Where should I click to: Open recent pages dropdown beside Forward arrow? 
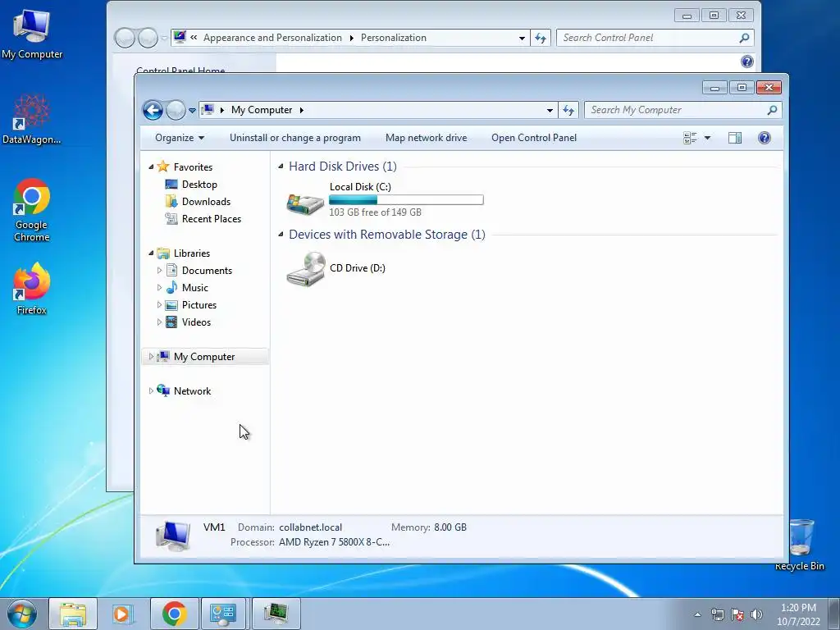click(x=192, y=111)
